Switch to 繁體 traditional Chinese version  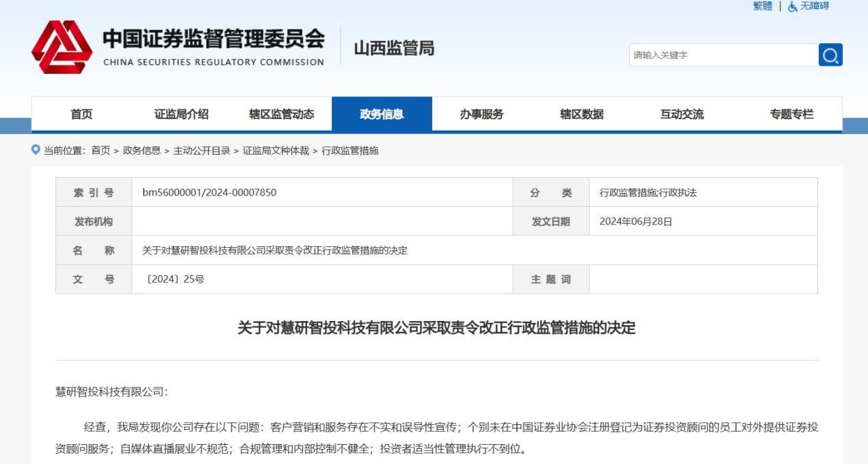click(762, 6)
